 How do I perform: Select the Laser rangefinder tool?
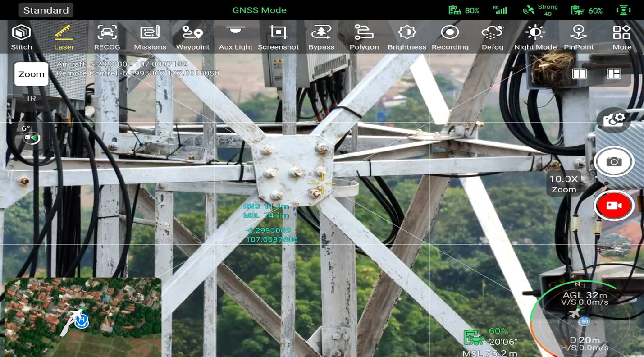[64, 37]
